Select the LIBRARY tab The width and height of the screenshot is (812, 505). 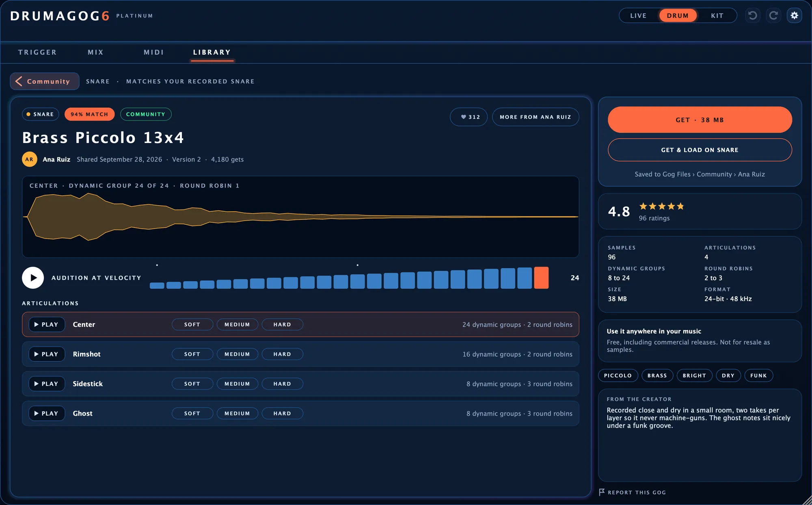(x=212, y=52)
